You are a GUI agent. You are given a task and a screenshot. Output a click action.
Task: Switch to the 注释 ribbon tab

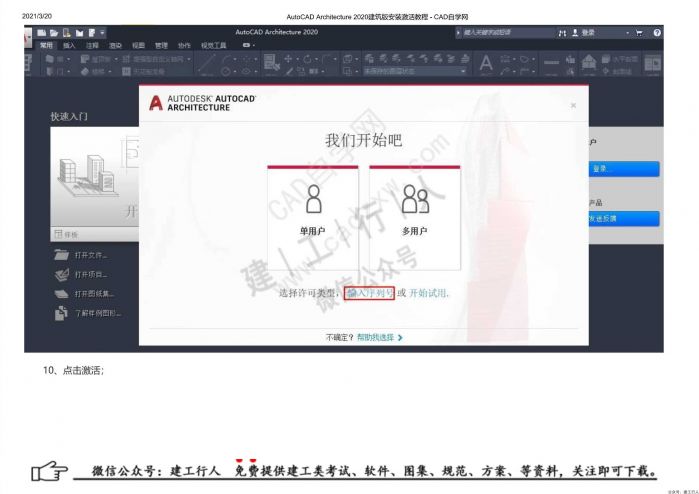pyautogui.click(x=92, y=45)
